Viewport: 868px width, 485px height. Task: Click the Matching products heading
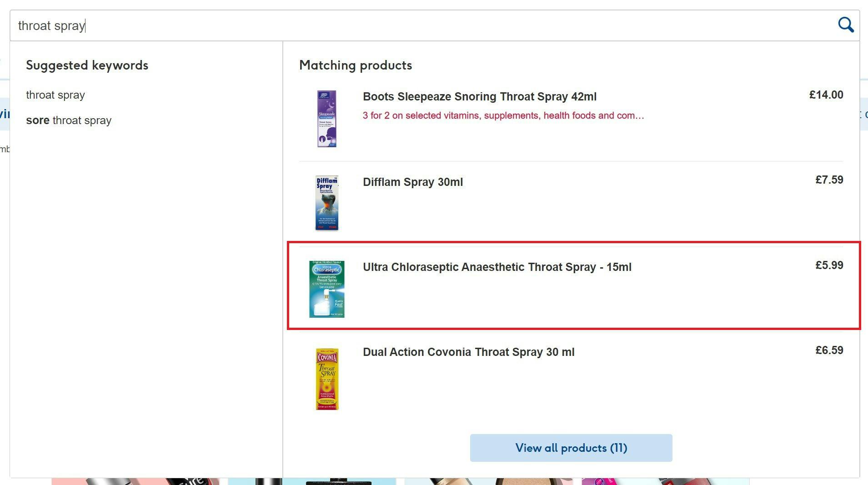coord(355,65)
